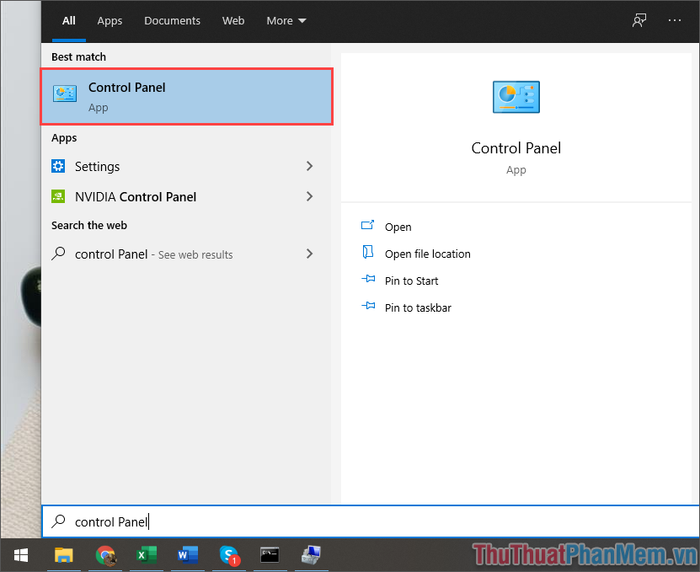Click the magnifier icon beside web result
700x572 pixels.
coord(58,254)
